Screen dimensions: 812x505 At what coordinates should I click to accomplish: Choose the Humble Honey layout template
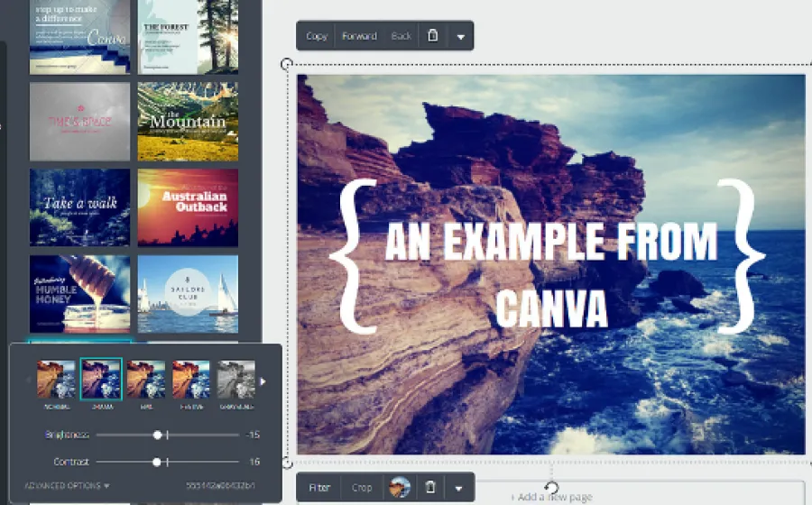pos(79,294)
